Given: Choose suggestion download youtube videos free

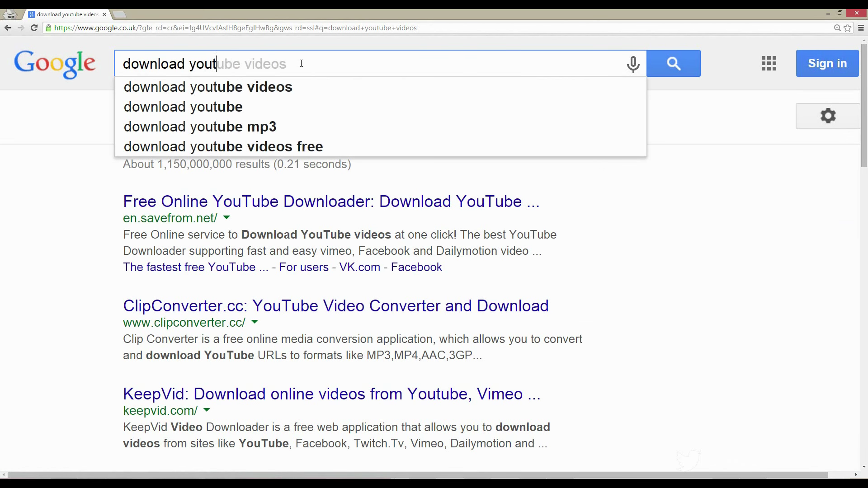Looking at the screenshot, I should pos(380,146).
